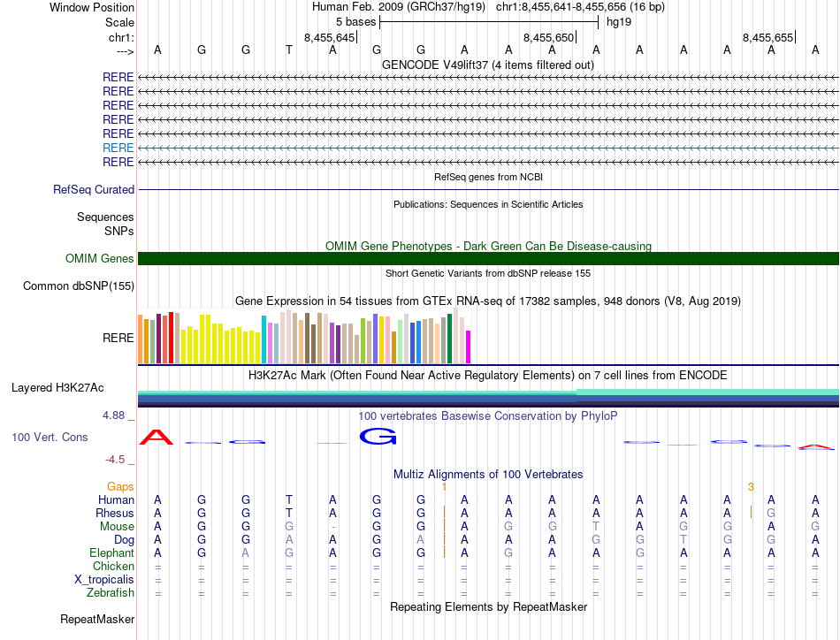Click the first red bar in GTEx expression chart
Screen dimensions: 840x640
[171, 338]
